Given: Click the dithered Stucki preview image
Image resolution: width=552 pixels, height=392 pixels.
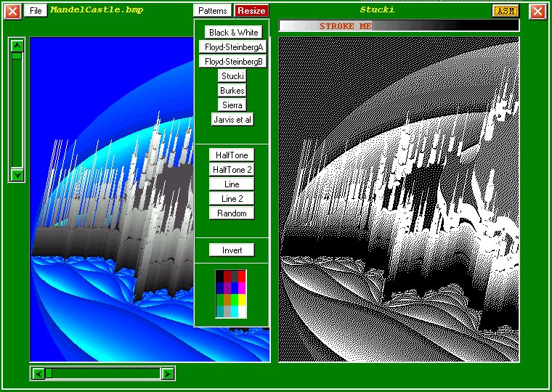Looking at the screenshot, I should (399, 200).
